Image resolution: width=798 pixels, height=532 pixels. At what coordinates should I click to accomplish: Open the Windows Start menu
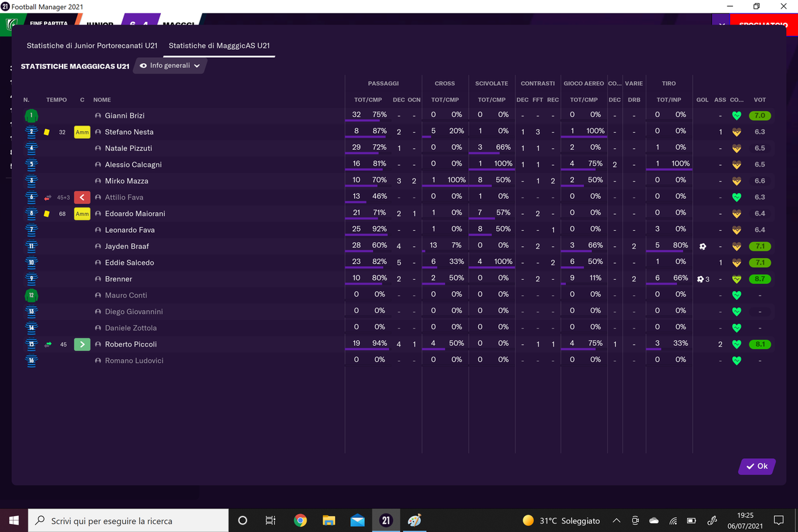coord(13,521)
